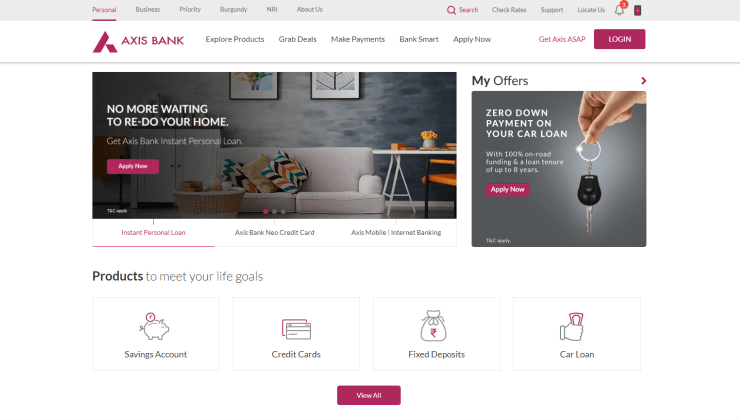Click Apply Now on car loan offer
The image size is (740, 420).
(507, 189)
